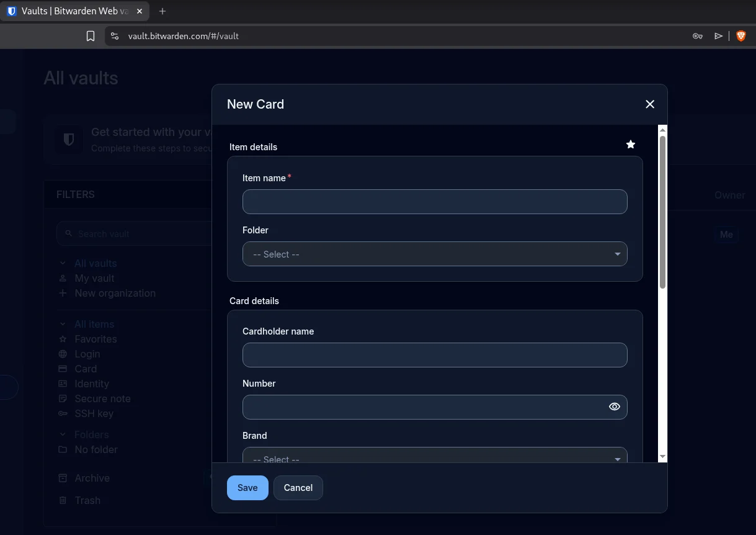This screenshot has width=756, height=535.
Task: Click New organization filter entry
Action: [x=115, y=293]
